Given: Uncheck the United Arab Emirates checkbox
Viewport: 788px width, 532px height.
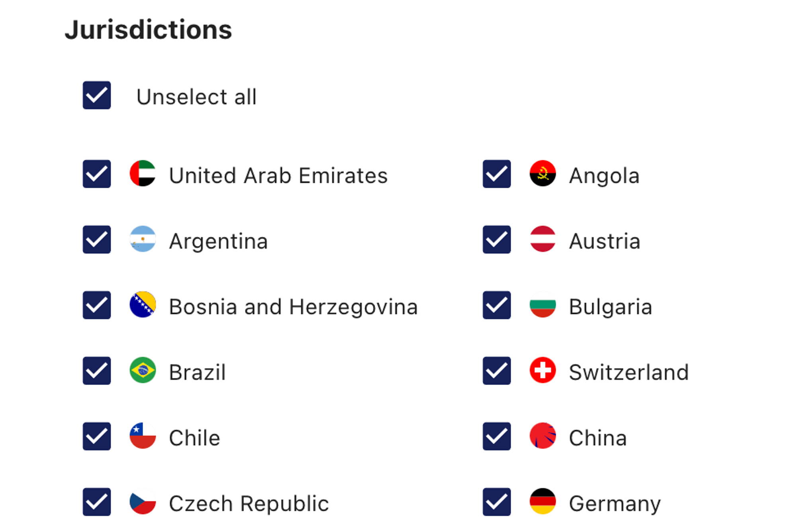Looking at the screenshot, I should click(x=97, y=174).
